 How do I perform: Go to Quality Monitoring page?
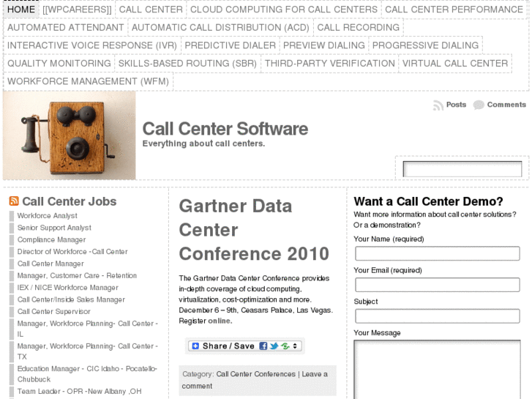tap(59, 64)
